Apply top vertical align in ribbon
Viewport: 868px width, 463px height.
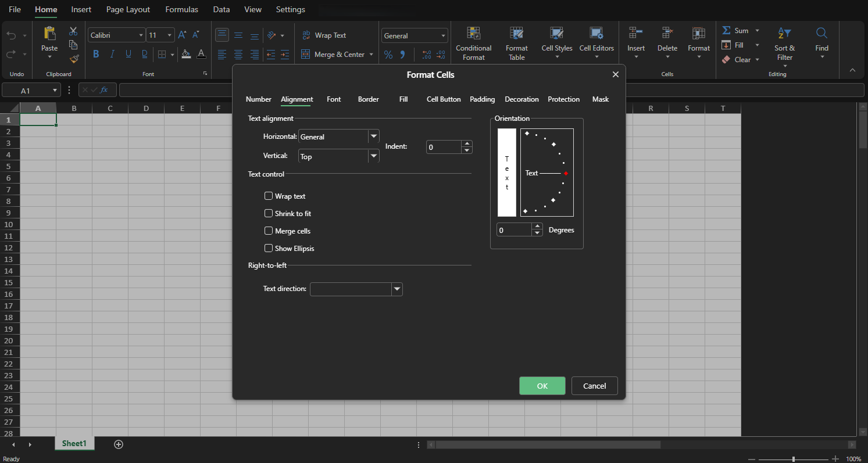click(x=222, y=35)
